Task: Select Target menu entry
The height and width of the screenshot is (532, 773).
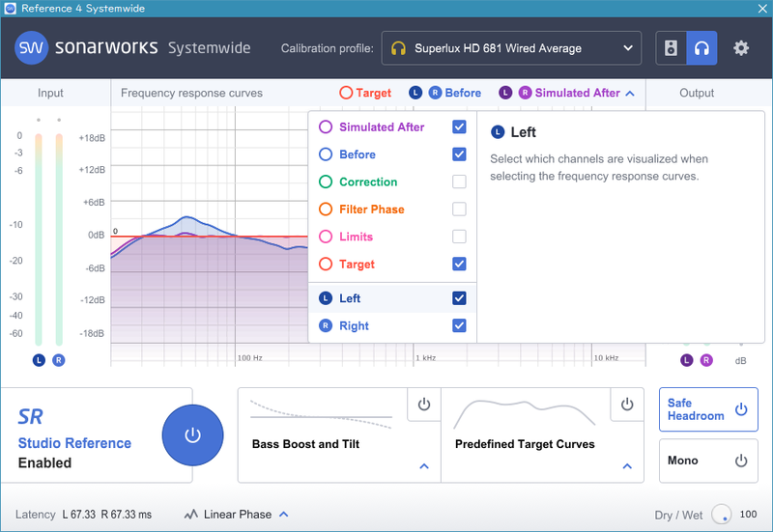Action: click(392, 264)
